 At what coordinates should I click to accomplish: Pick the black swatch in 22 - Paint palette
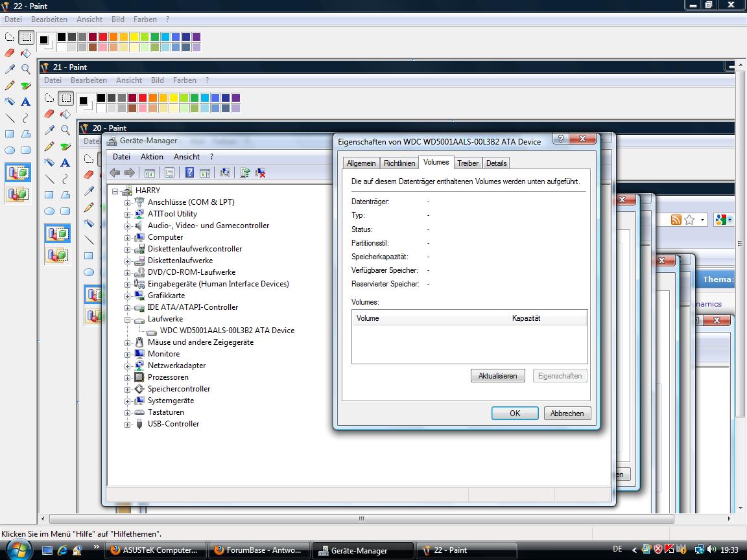62,37
